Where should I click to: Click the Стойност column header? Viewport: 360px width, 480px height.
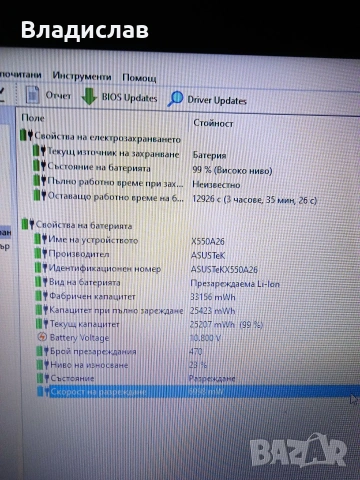[213, 123]
